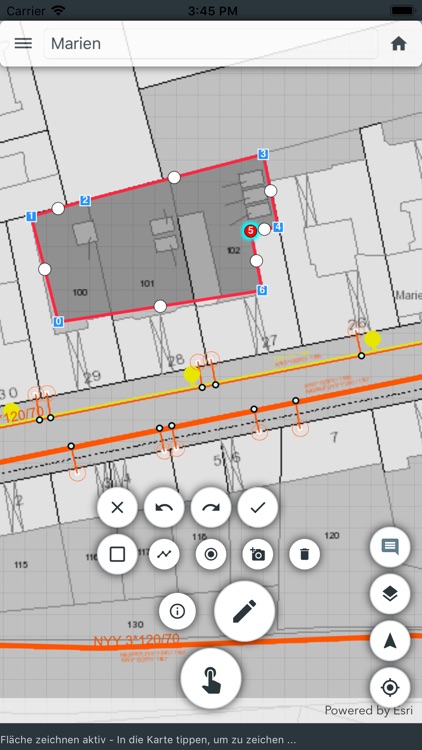Select the polygon area drawing tool
Screen dimensions: 422x750
point(117,554)
